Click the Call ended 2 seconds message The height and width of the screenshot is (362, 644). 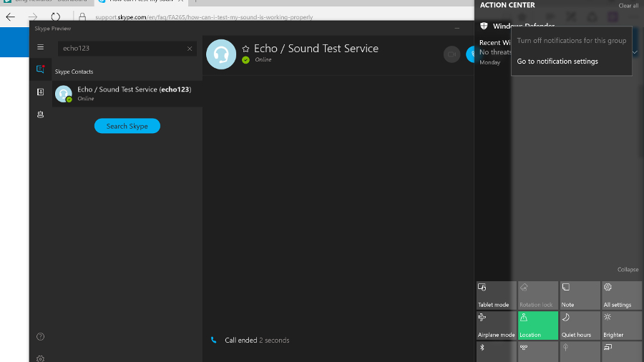(x=257, y=341)
